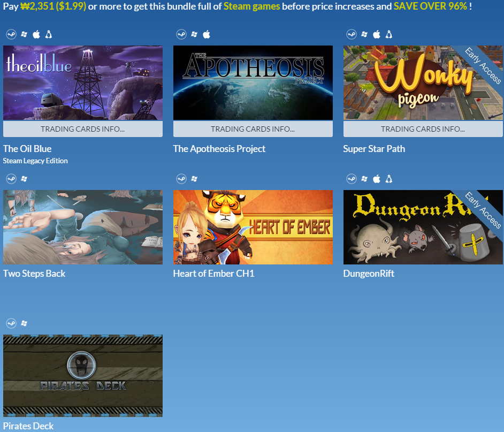Click the Heart of Ember CH1 title
This screenshot has height=432, width=504.
(x=214, y=274)
